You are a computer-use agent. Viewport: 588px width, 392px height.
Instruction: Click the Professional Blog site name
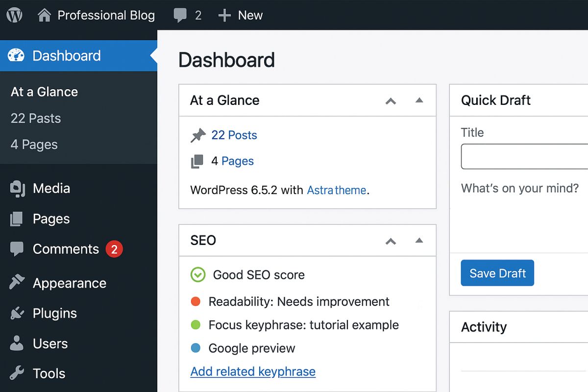click(x=106, y=15)
